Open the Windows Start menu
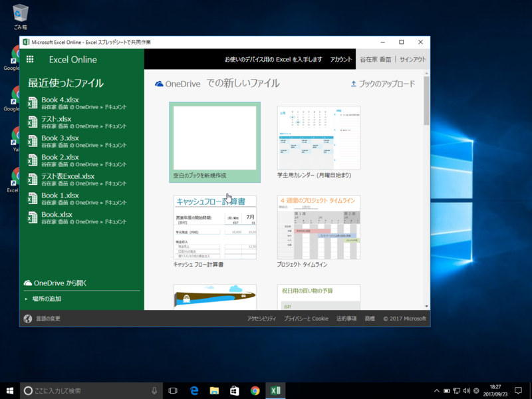This screenshot has height=399, width=532. (x=10, y=390)
